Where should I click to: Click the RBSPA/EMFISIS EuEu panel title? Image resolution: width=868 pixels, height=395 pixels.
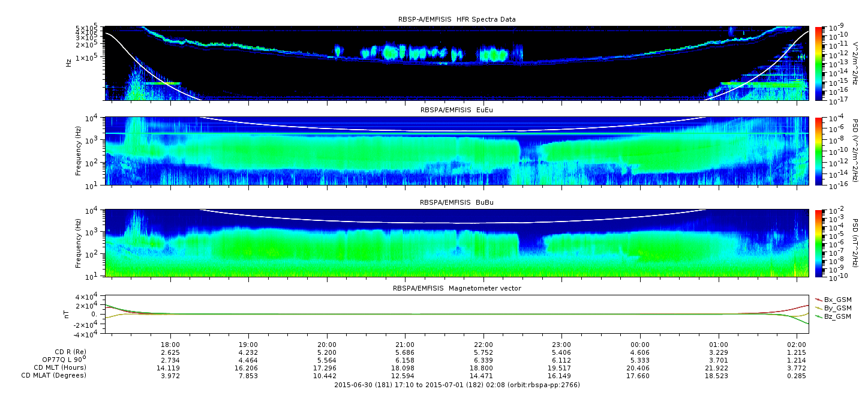(456, 110)
